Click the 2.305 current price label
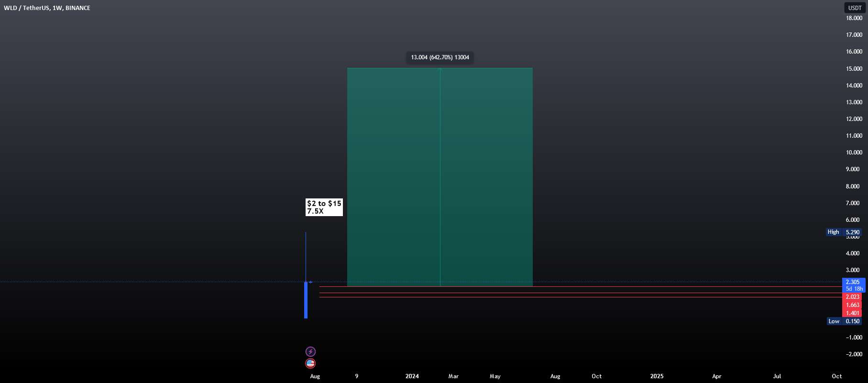 pyautogui.click(x=853, y=282)
